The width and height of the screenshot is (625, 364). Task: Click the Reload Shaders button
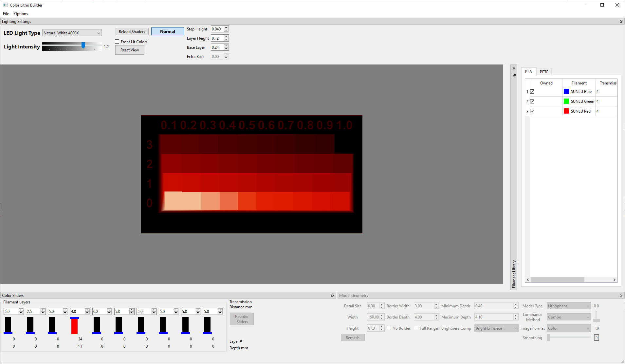click(132, 32)
